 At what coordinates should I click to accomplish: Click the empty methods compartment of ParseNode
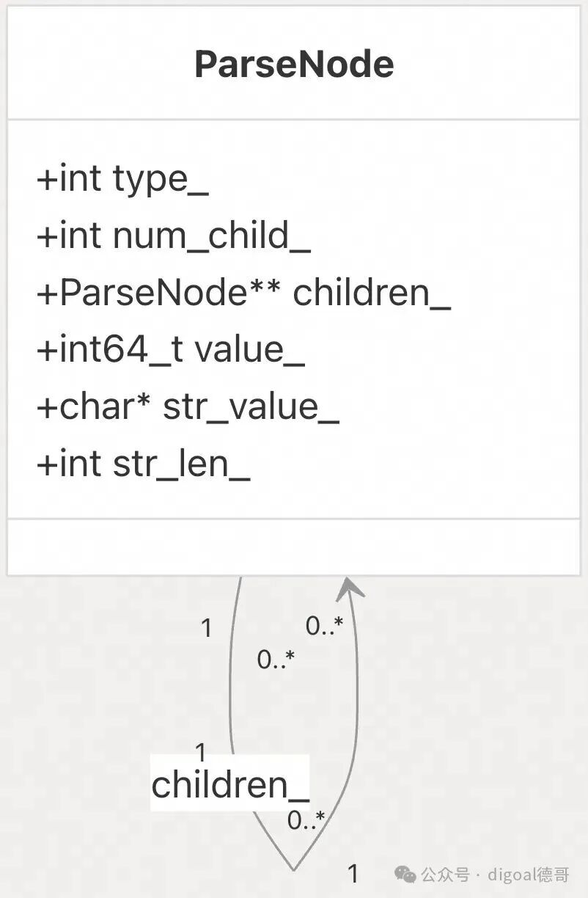point(293,547)
